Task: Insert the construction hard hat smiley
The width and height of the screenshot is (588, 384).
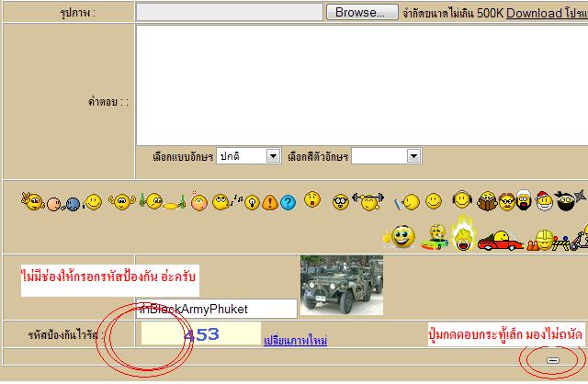Action: (x=544, y=239)
